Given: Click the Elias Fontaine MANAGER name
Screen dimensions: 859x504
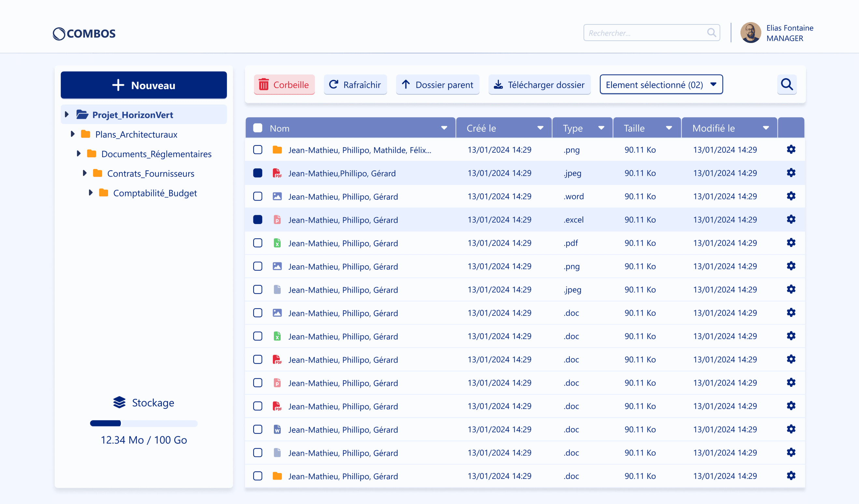Looking at the screenshot, I should coord(789,33).
